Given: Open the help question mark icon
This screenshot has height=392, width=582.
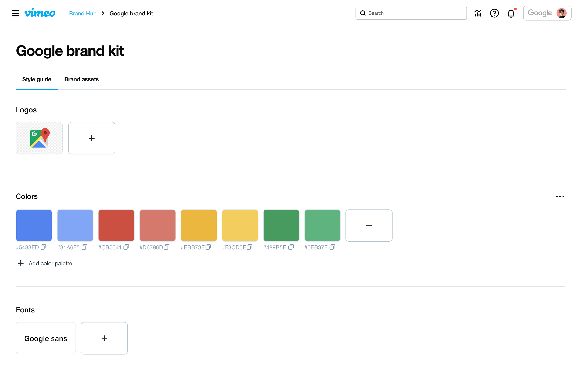Looking at the screenshot, I should click(x=494, y=13).
